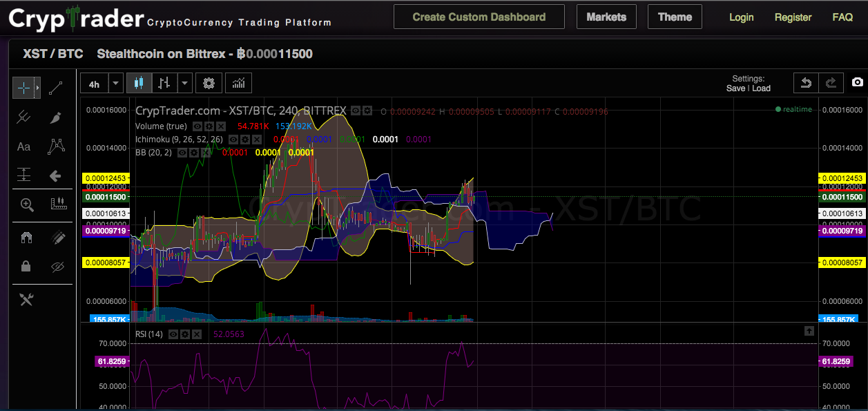868x411 pixels.
Task: Open the indicators chart icon
Action: (x=239, y=83)
